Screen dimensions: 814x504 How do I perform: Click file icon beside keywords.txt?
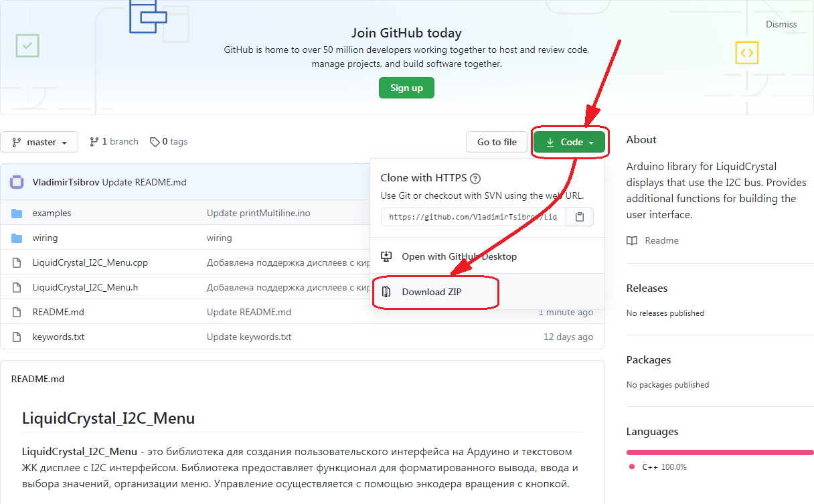tap(17, 337)
